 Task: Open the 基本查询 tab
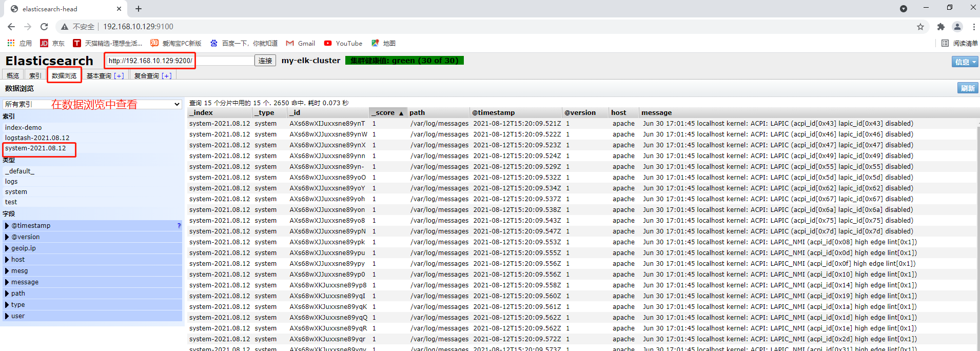pos(99,75)
